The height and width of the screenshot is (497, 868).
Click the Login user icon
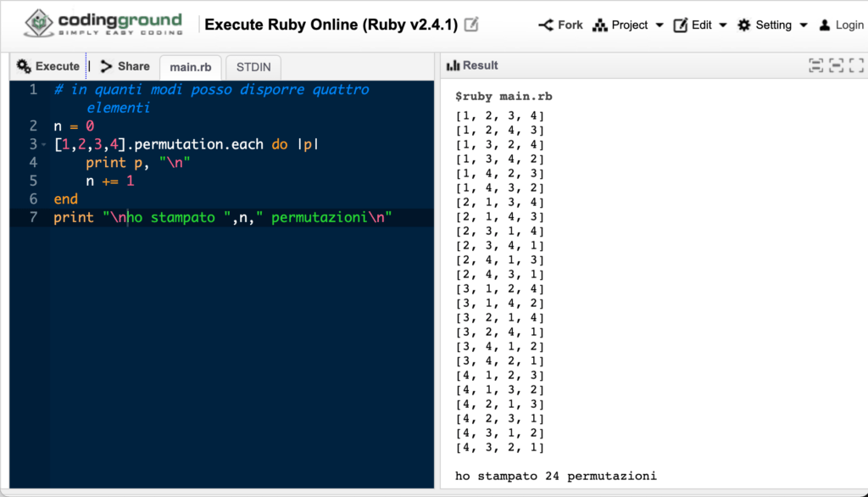click(x=824, y=25)
